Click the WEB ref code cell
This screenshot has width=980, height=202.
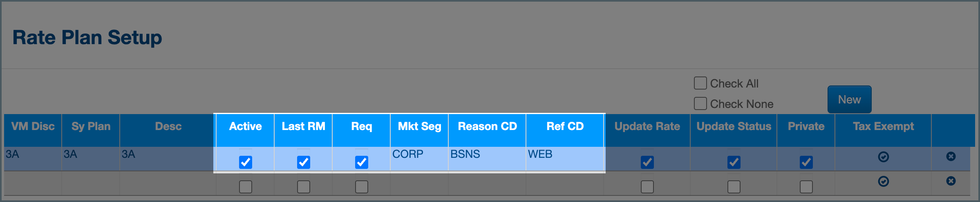540,154
